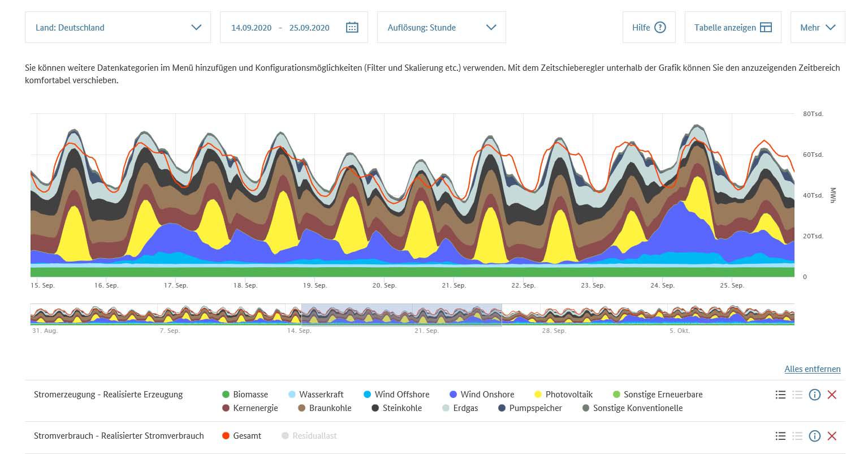This screenshot has width=868, height=454.
Task: Click the Hilfe question mark icon
Action: [x=660, y=27]
